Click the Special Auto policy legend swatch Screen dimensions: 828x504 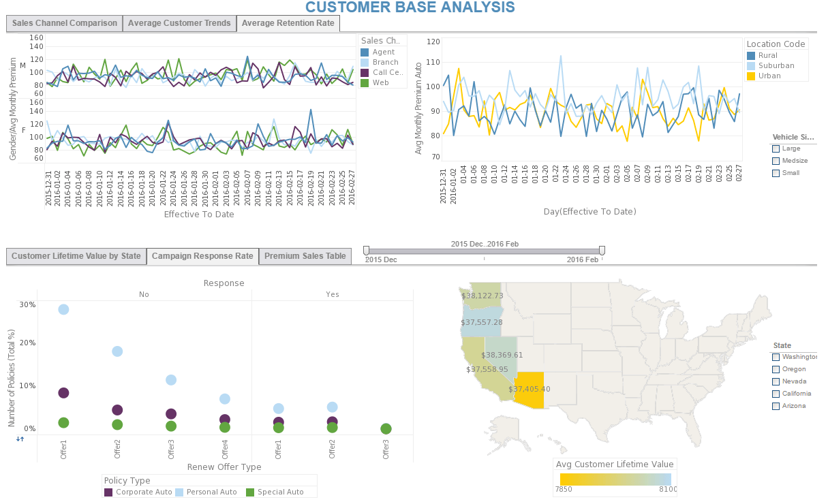tap(250, 492)
